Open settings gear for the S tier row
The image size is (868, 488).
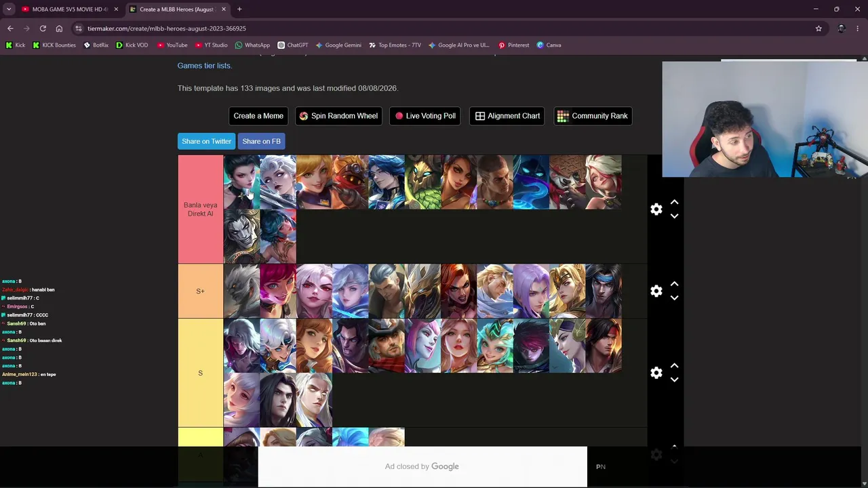[656, 373]
